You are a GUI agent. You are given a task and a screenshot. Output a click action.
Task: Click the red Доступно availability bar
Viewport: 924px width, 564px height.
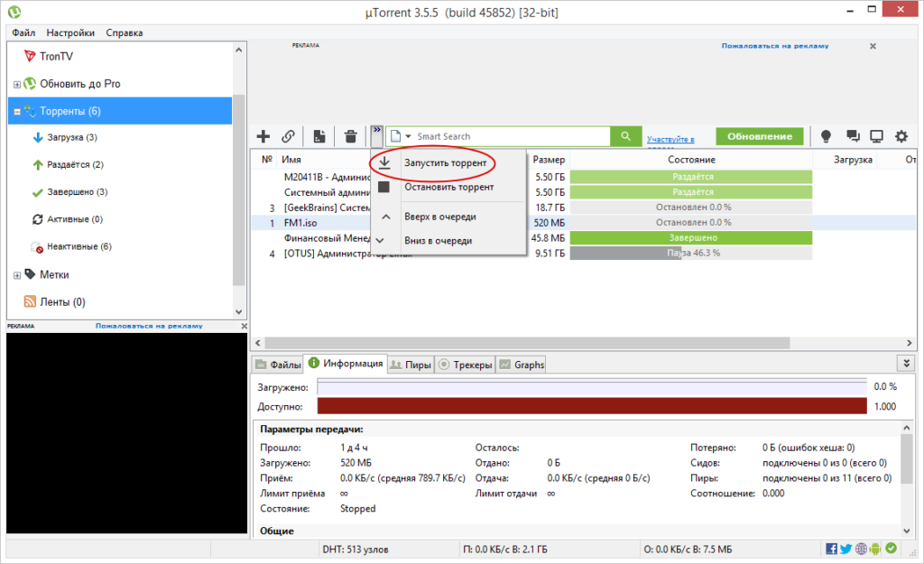pos(592,406)
